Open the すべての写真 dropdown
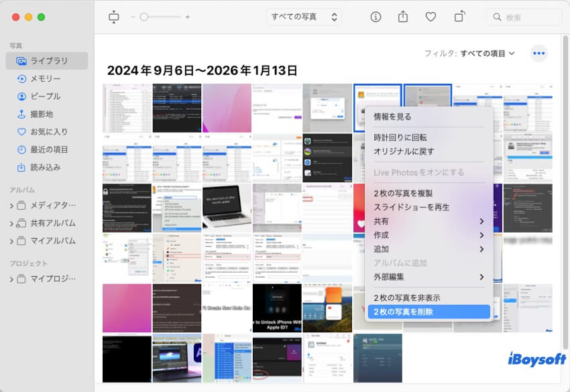The image size is (570, 392). (x=303, y=15)
